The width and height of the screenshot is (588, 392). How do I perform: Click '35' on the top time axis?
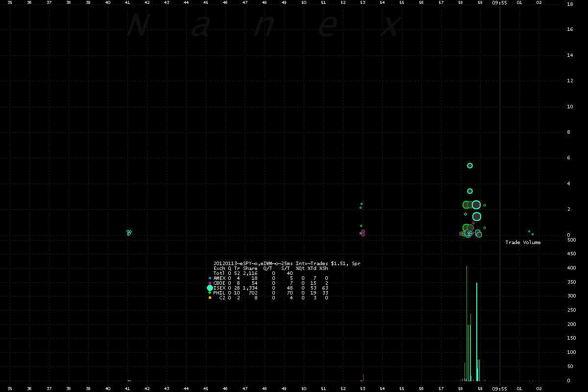point(10,2)
